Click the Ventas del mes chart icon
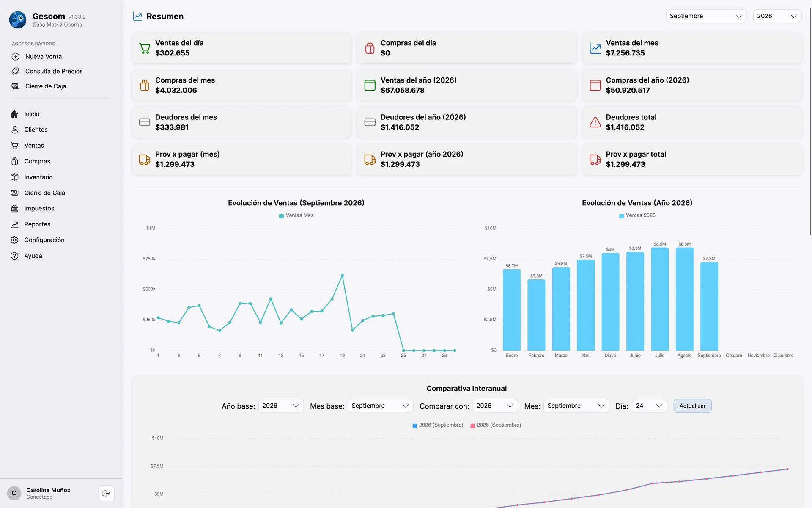This screenshot has width=812, height=508. (x=595, y=48)
